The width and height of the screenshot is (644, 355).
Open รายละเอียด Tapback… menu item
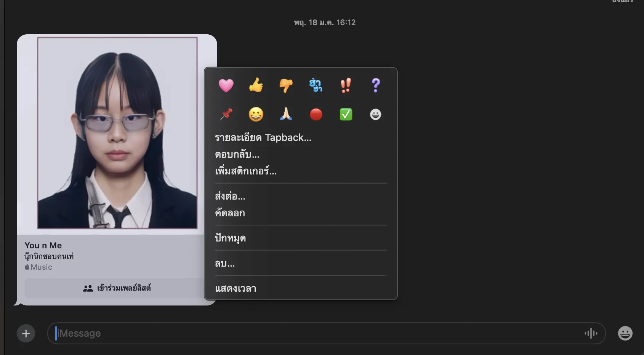(263, 138)
